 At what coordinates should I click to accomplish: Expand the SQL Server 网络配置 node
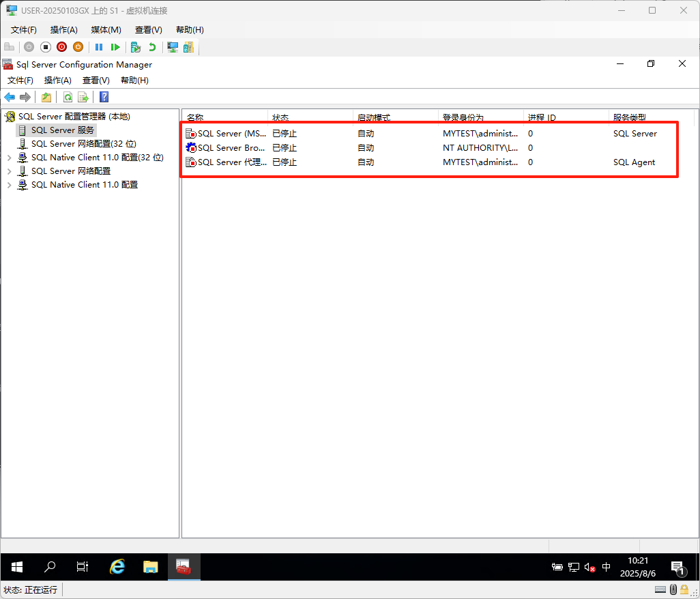pyautogui.click(x=10, y=171)
